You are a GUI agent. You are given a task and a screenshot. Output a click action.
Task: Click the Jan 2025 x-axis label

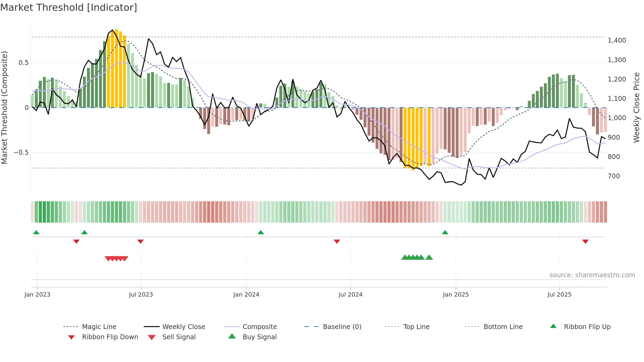pyautogui.click(x=456, y=295)
